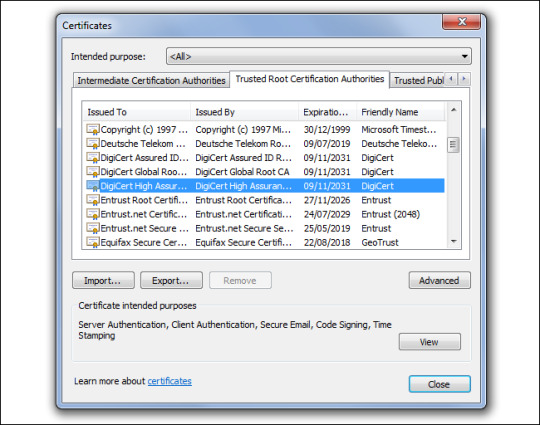Click the Export... button
Image resolution: width=540 pixels, height=425 pixels.
(x=171, y=280)
